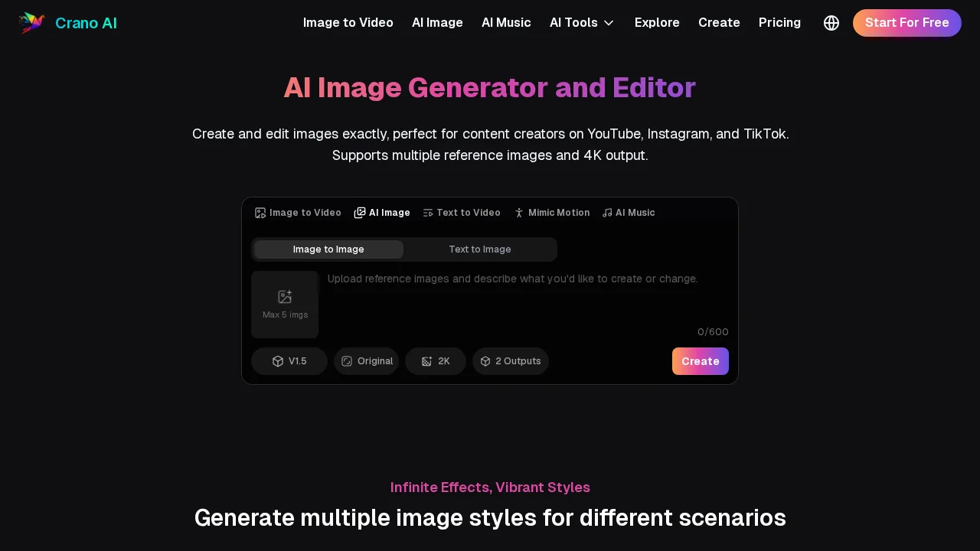
Task: Change the 2K resolution setting
Action: tap(435, 361)
